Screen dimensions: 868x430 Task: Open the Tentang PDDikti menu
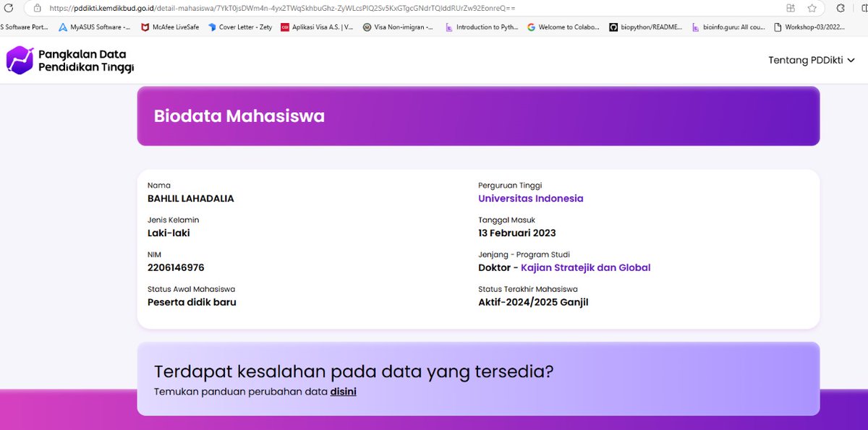[x=807, y=61]
